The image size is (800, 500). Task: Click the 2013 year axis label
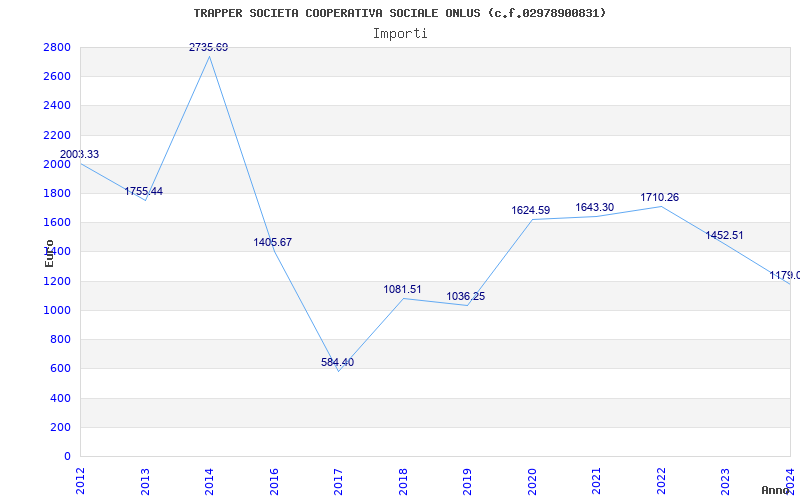145,481
